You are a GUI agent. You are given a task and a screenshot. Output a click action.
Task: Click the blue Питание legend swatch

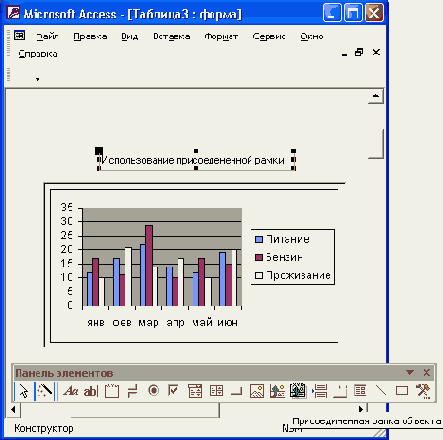tap(259, 239)
